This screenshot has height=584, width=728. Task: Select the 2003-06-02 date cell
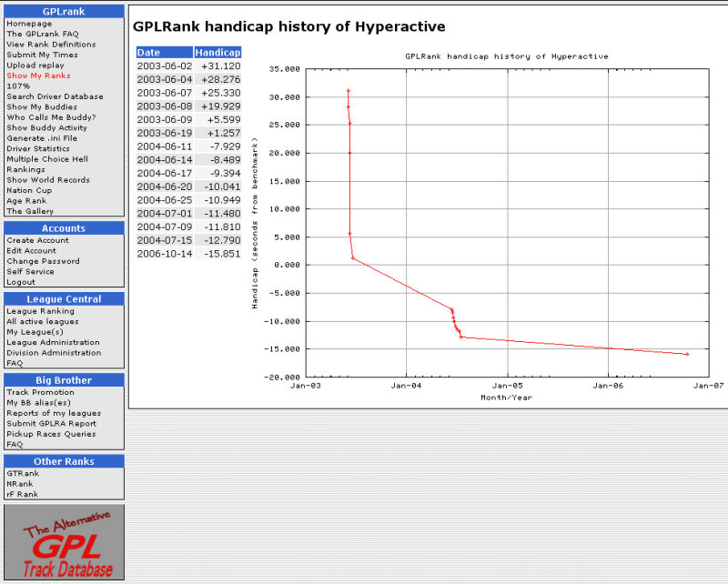165,65
